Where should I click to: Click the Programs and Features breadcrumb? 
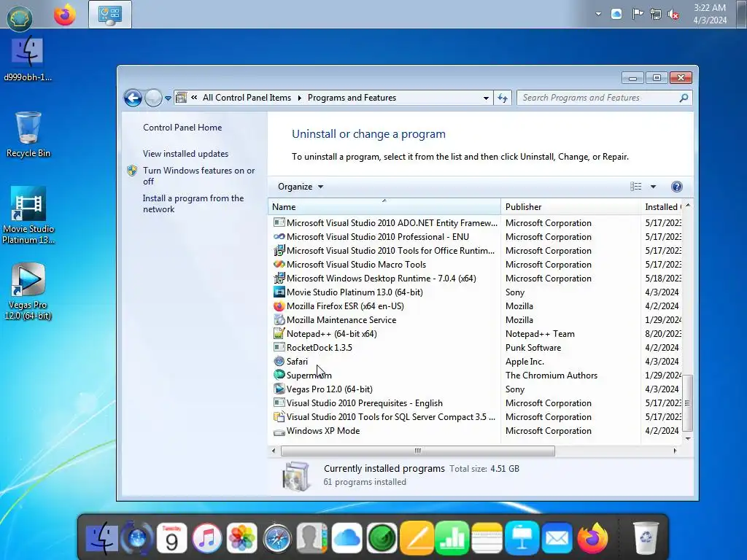pos(352,98)
